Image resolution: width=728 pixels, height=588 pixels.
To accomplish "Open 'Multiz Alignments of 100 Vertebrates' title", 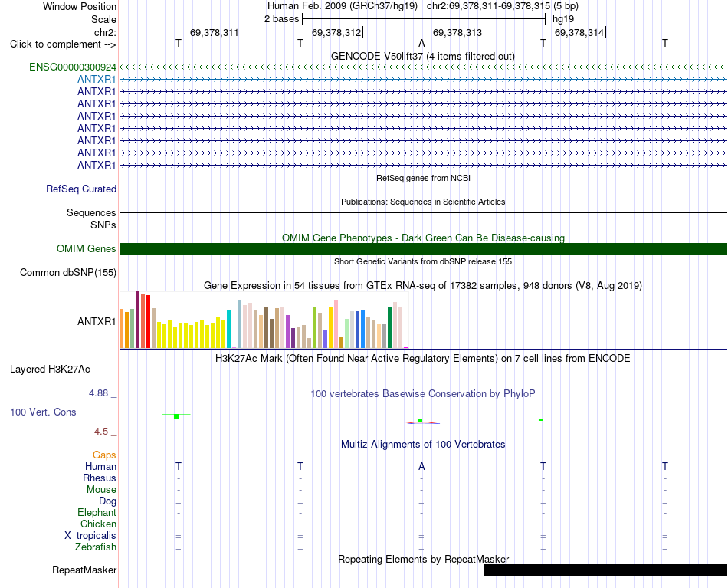I will click(x=423, y=444).
